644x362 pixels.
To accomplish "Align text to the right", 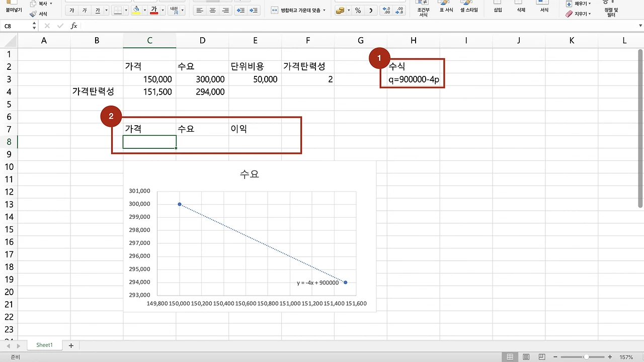I will [225, 11].
